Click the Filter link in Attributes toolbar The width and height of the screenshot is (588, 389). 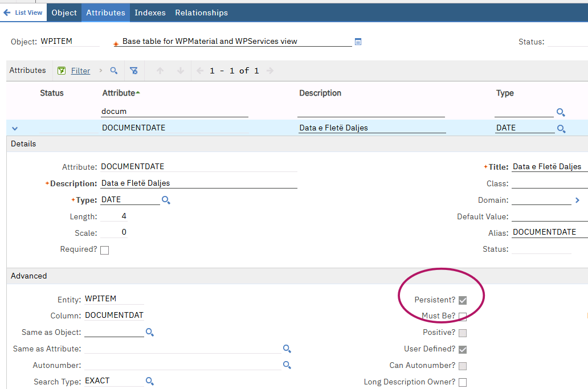pyautogui.click(x=80, y=71)
